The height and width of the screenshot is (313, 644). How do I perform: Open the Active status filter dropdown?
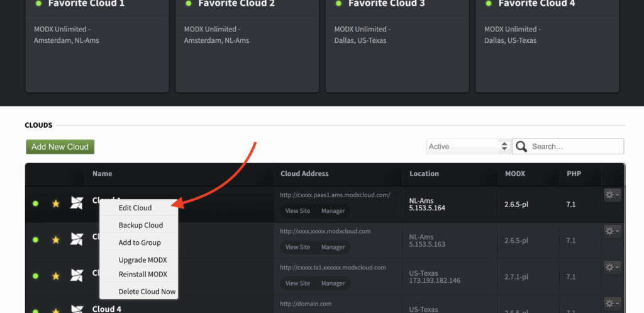tap(469, 146)
